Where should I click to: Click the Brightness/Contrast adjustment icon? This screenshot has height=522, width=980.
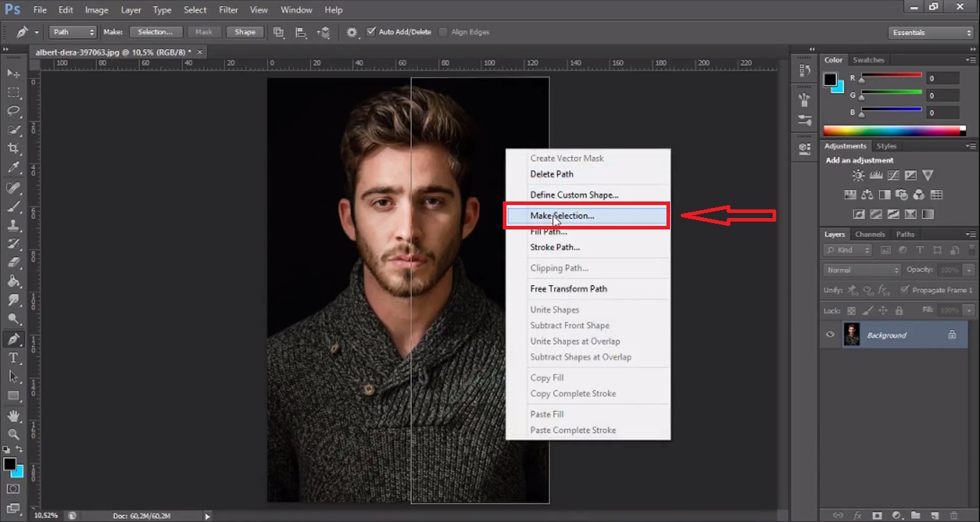[858, 176]
